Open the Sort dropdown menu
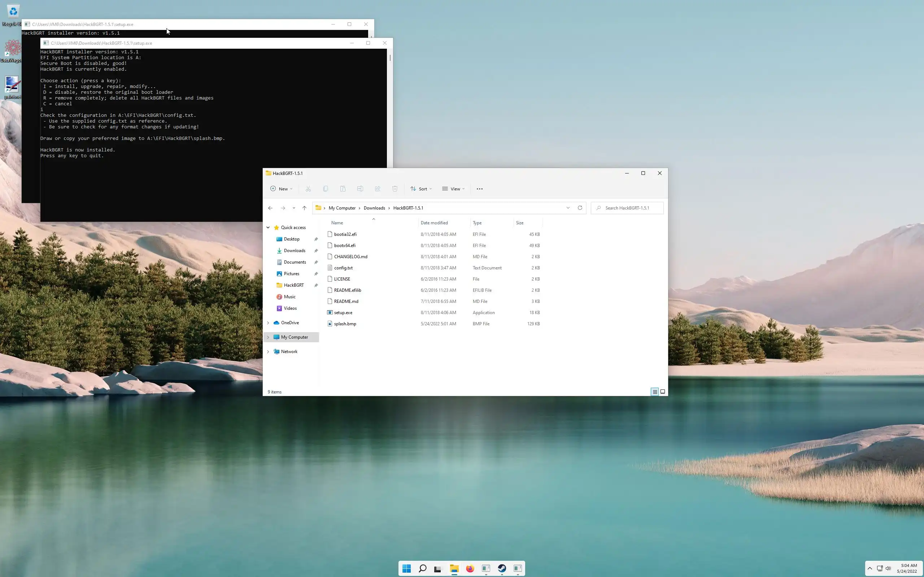The width and height of the screenshot is (924, 577). (421, 189)
